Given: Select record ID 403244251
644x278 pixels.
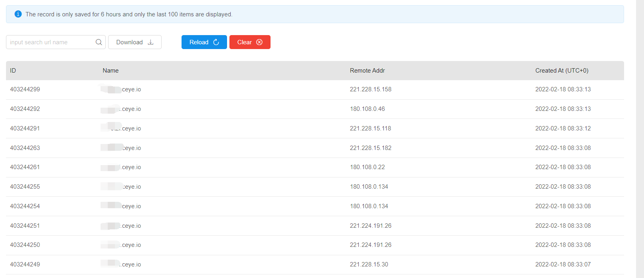Looking at the screenshot, I should pyautogui.click(x=25, y=226).
